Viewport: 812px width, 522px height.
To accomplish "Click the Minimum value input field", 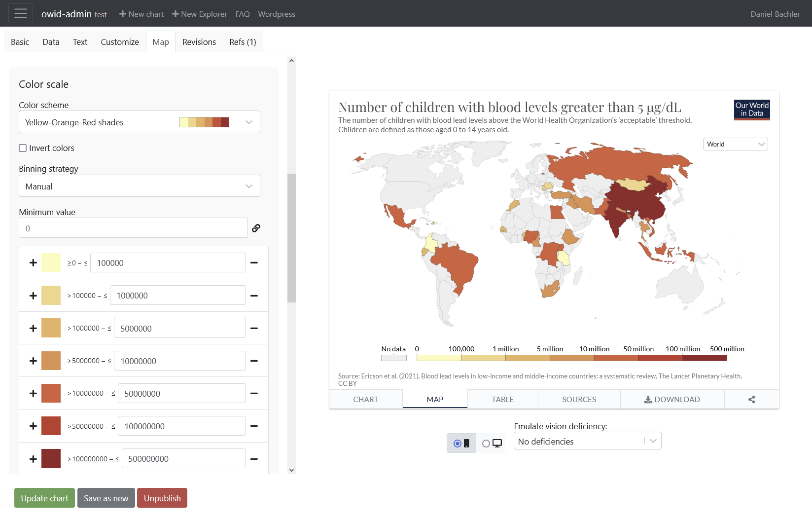I will 133,228.
